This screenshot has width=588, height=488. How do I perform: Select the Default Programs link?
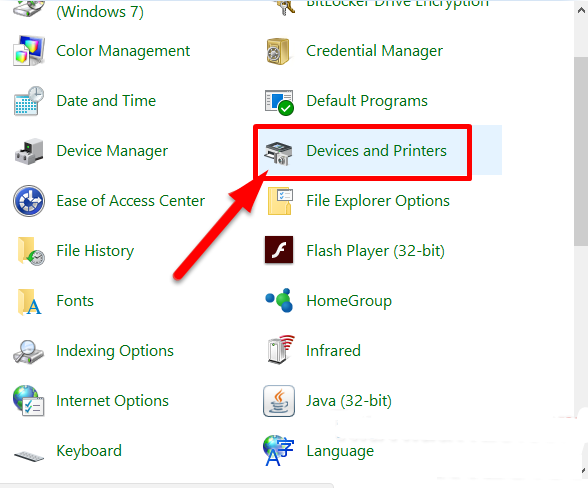coord(367,101)
